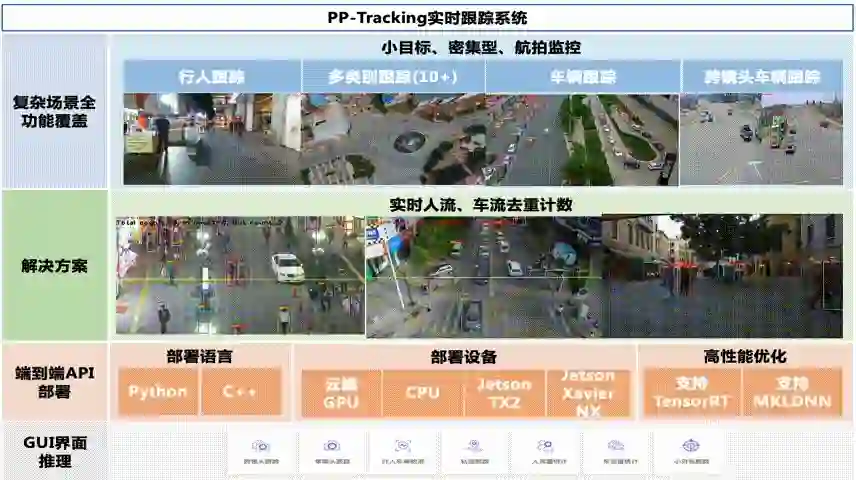Click the PP-Tracking实时跟踪系统 title bar
Screen dimensions: 856x480
point(427,18)
